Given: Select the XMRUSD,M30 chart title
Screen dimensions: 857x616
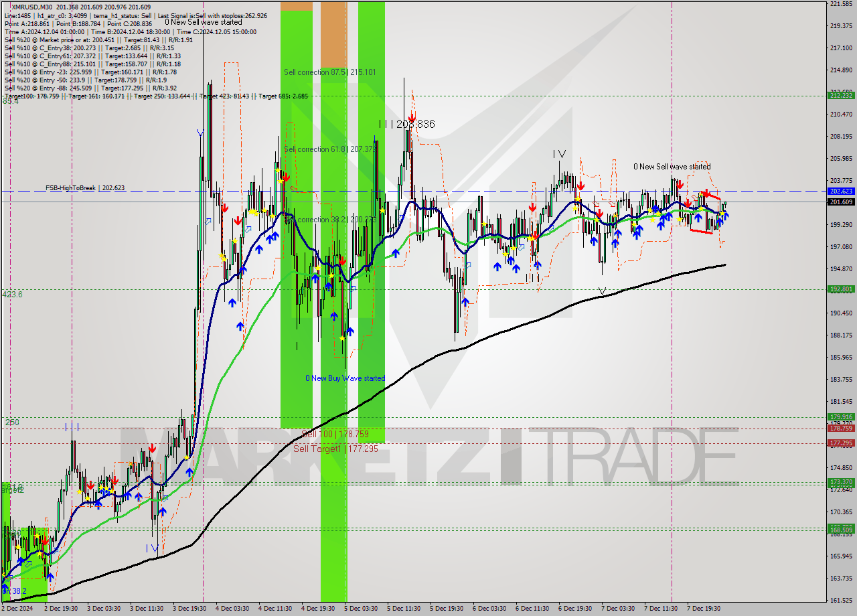Looking at the screenshot, I should [x=32, y=6].
